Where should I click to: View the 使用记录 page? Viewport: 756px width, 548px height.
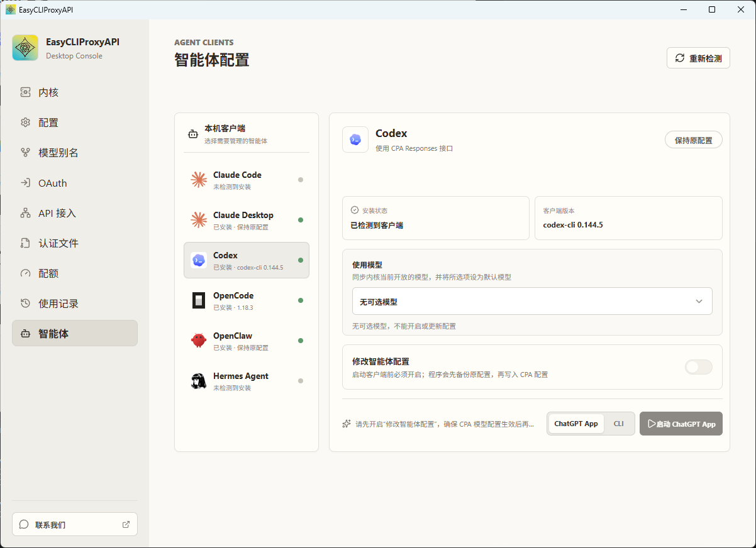click(x=75, y=304)
